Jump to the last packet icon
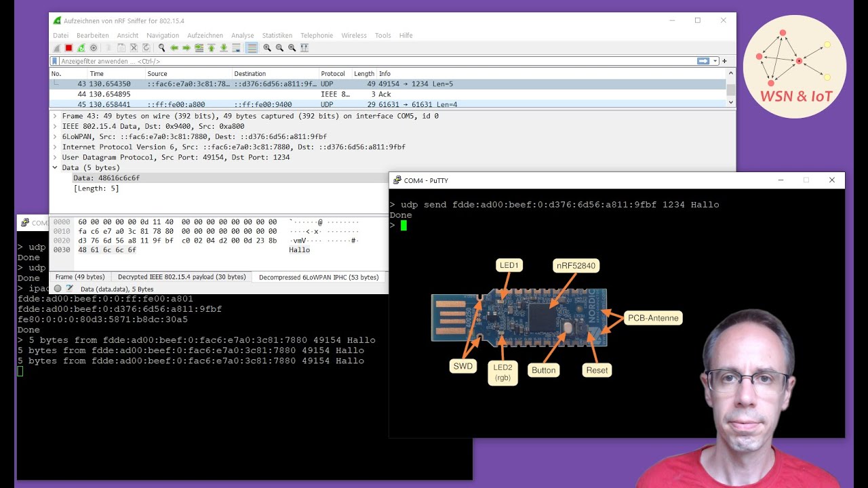Screen dimensions: 868x488 click(x=224, y=48)
